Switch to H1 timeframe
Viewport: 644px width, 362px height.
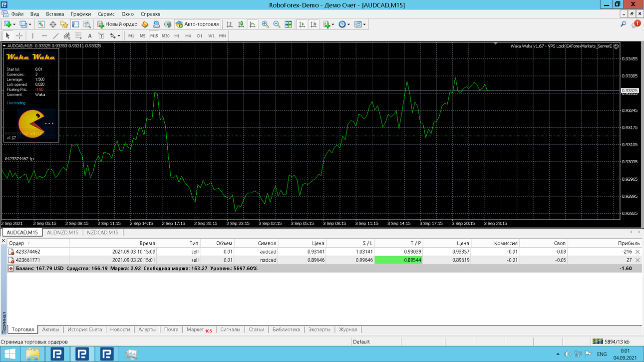click(177, 36)
